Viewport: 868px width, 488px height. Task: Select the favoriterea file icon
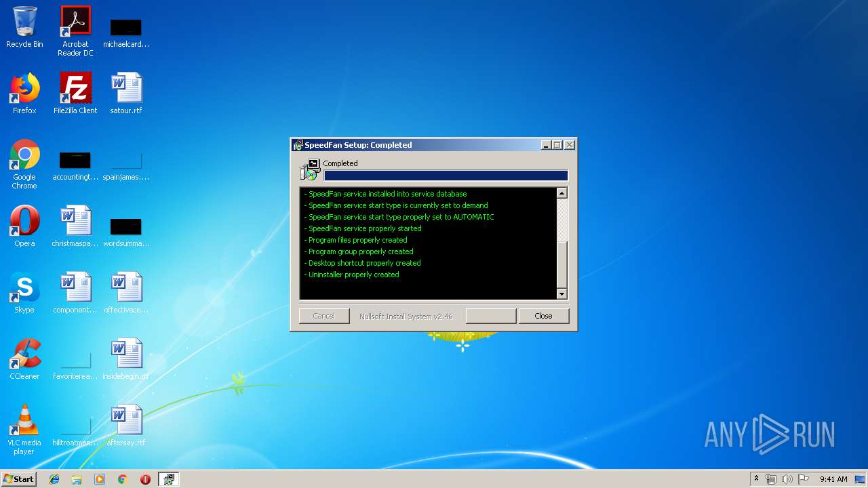coord(75,366)
